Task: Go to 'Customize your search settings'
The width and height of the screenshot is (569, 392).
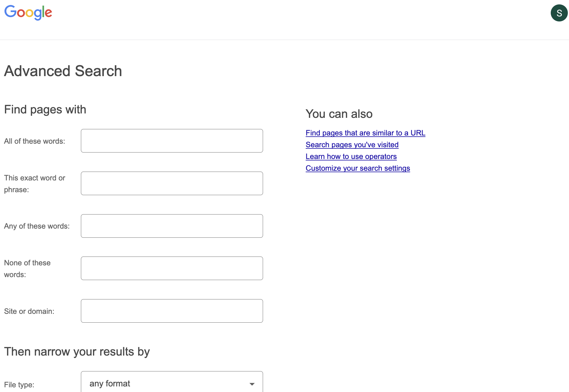Action: click(x=358, y=168)
